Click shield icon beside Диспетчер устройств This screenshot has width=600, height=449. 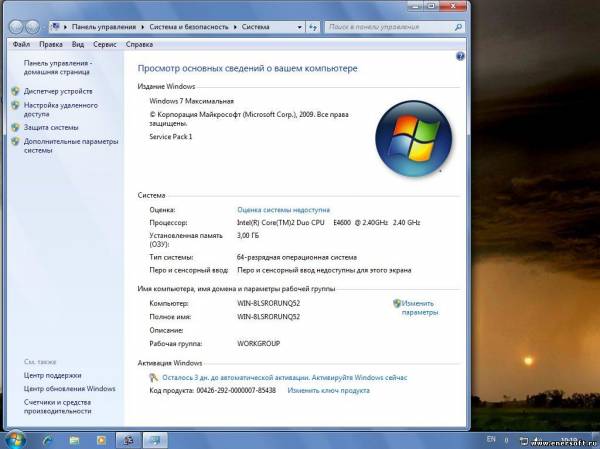click(15, 91)
